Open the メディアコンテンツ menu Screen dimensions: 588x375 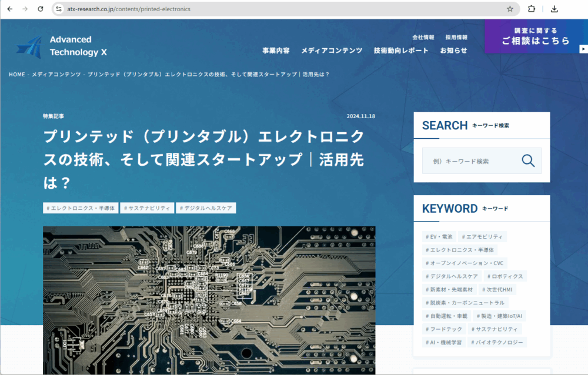point(332,51)
